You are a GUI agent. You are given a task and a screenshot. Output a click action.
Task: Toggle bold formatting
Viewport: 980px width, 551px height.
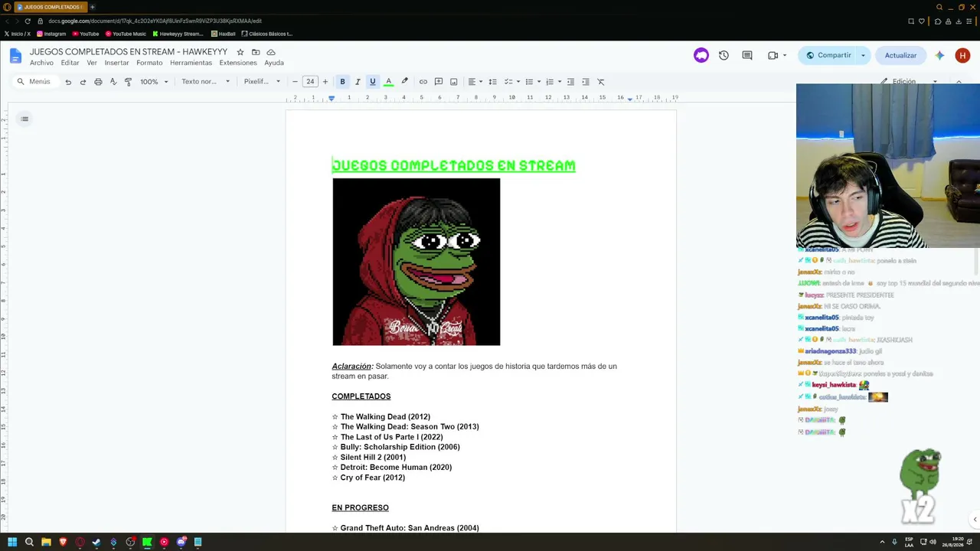[342, 82]
